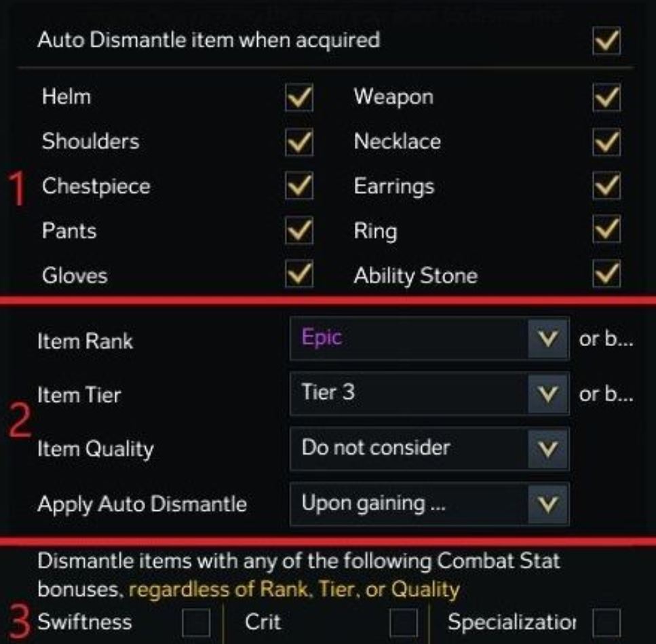The width and height of the screenshot is (656, 644).
Task: Expand the Apply Auto Dismantle dropdown
Action: coord(429,504)
